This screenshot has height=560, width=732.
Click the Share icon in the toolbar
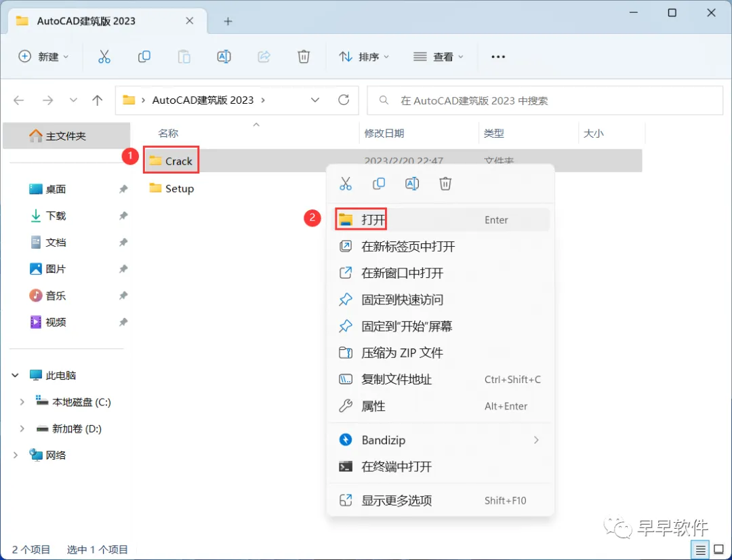point(264,56)
